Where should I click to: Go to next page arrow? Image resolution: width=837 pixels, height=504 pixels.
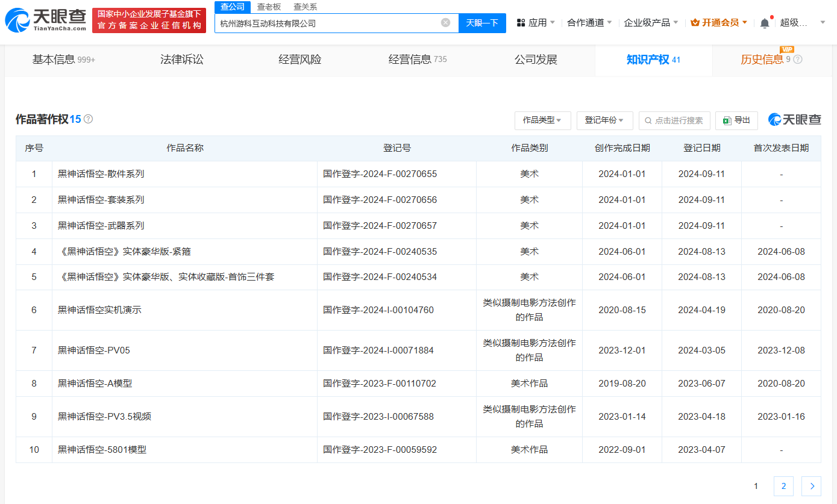pos(812,486)
